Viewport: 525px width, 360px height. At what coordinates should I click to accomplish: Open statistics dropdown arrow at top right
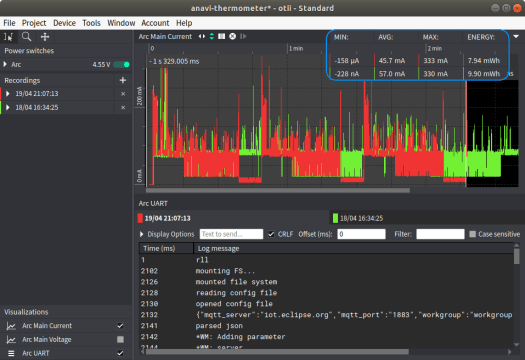tap(516, 36)
